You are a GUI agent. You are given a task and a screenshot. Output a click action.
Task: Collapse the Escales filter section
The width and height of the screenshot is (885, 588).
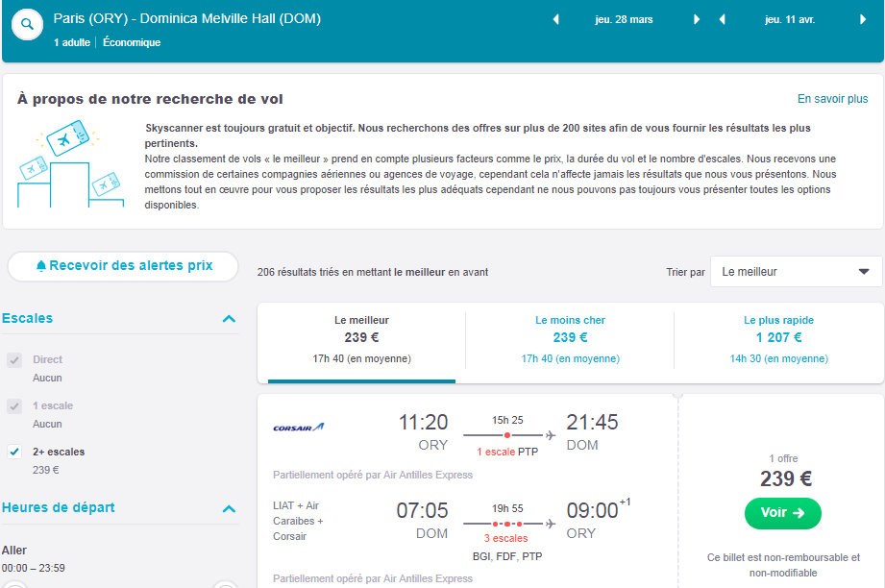[229, 319]
